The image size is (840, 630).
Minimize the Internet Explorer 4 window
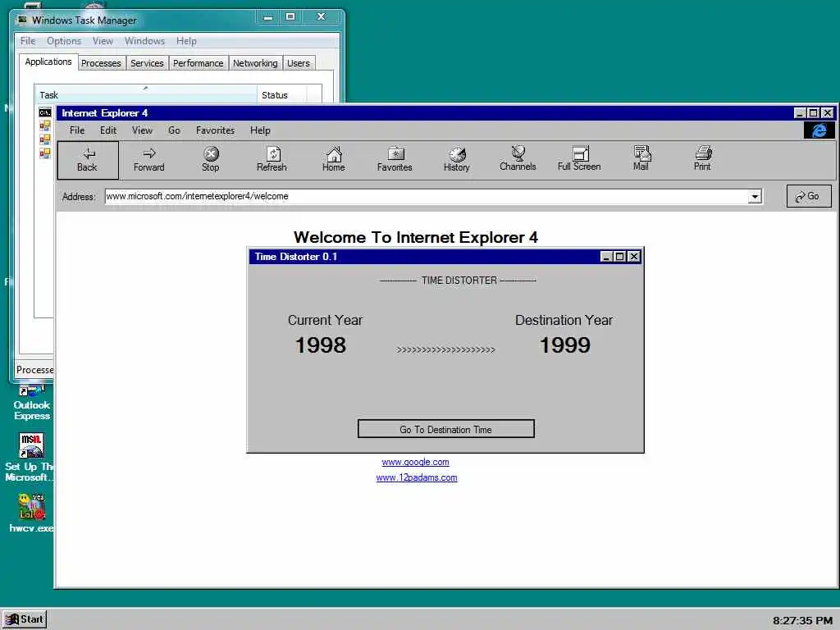pos(800,113)
